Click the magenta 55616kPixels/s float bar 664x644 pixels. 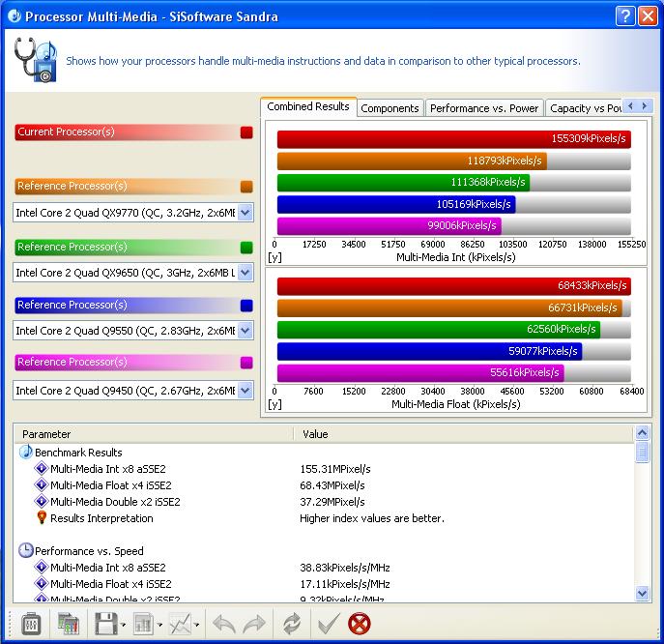coord(420,373)
